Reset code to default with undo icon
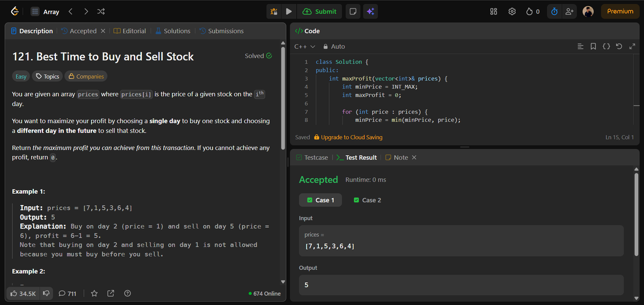Image resolution: width=644 pixels, height=305 pixels. click(619, 47)
